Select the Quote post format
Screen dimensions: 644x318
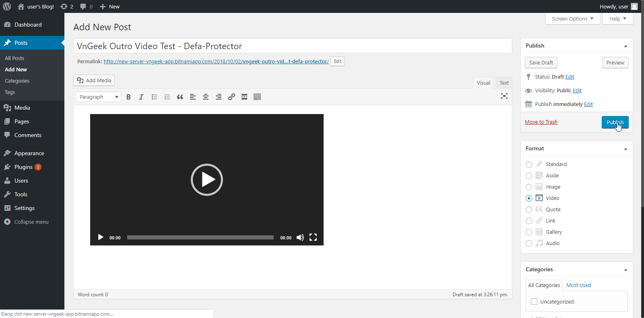pyautogui.click(x=529, y=210)
